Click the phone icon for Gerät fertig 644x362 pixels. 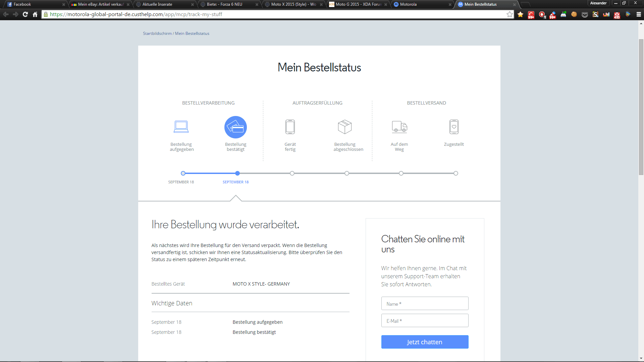(290, 127)
